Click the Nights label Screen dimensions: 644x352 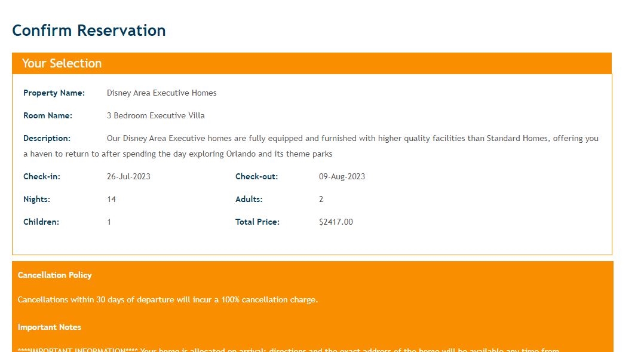pyautogui.click(x=36, y=200)
